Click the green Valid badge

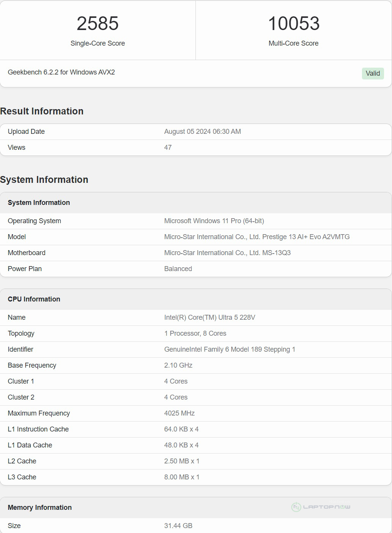point(373,73)
